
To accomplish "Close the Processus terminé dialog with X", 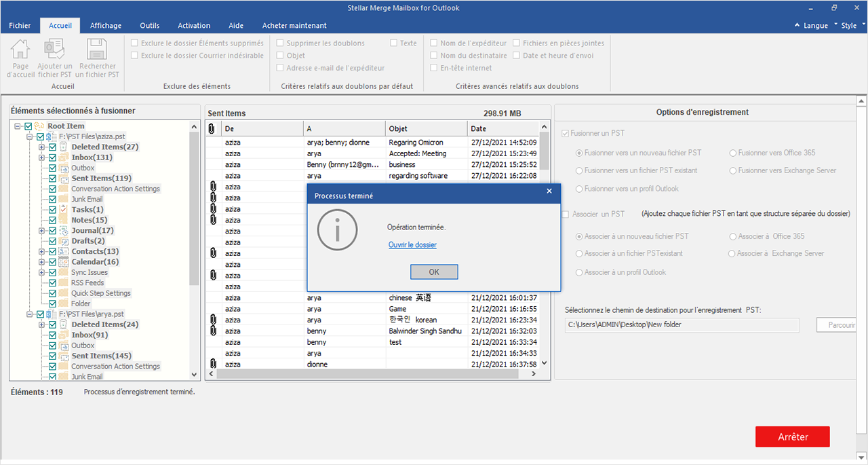I will [x=549, y=191].
